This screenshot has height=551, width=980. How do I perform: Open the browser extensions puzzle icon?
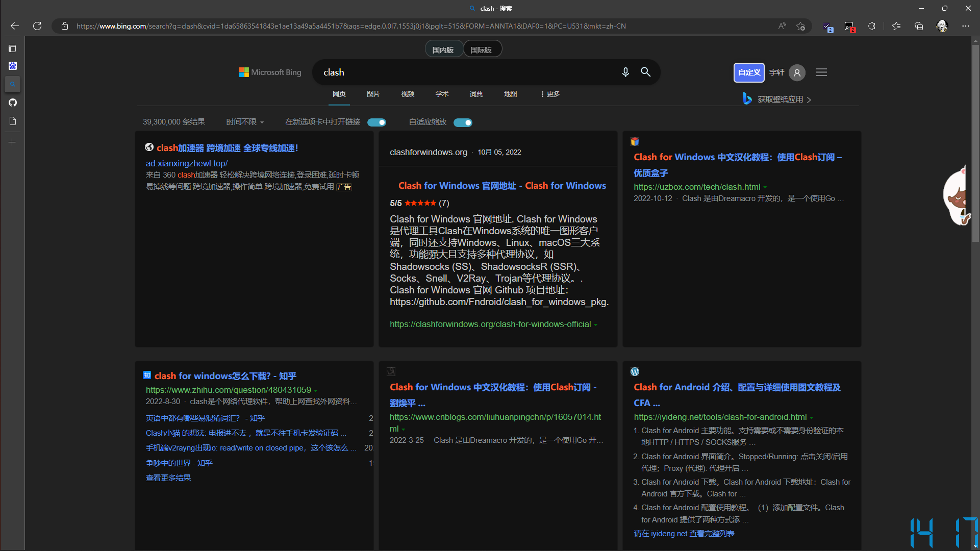(871, 26)
